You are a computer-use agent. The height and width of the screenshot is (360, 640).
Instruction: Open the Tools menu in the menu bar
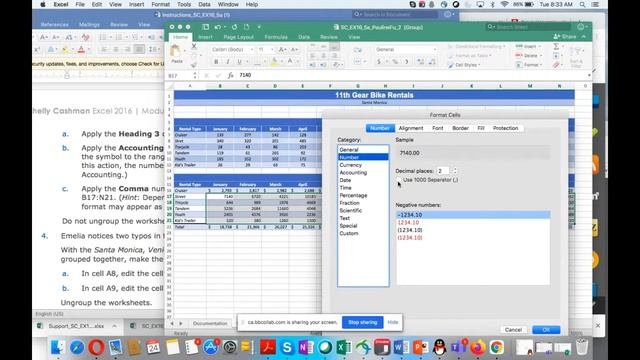click(184, 4)
